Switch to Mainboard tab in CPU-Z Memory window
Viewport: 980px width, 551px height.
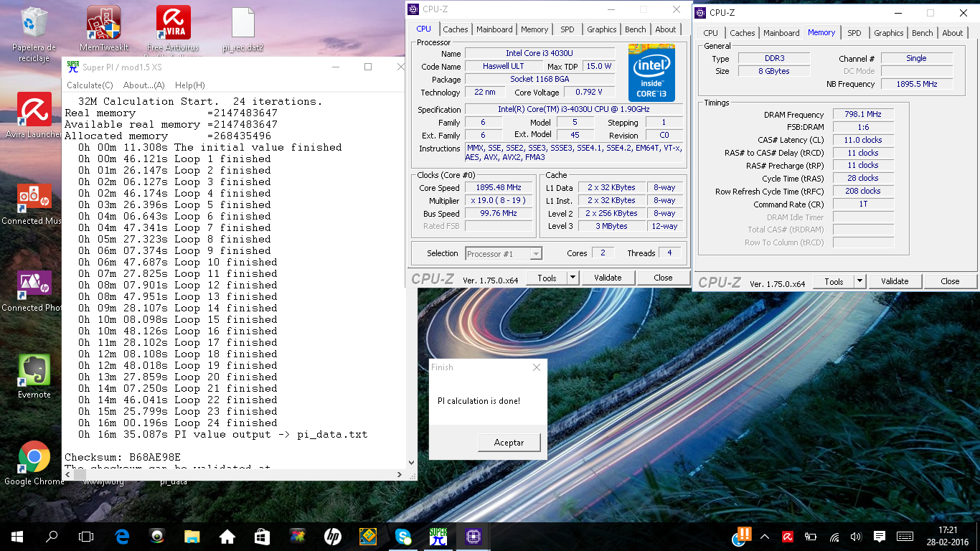781,33
